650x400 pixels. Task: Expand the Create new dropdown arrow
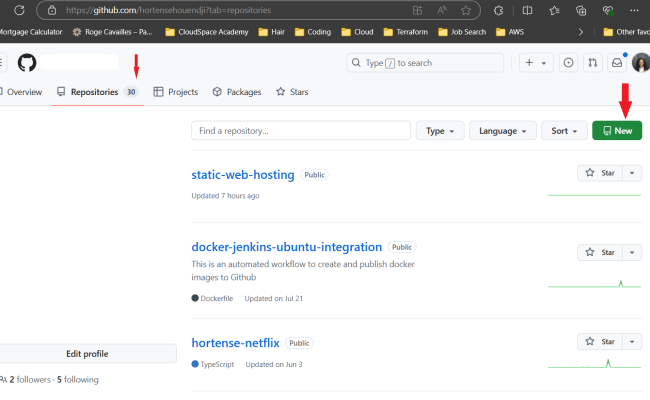tap(543, 63)
